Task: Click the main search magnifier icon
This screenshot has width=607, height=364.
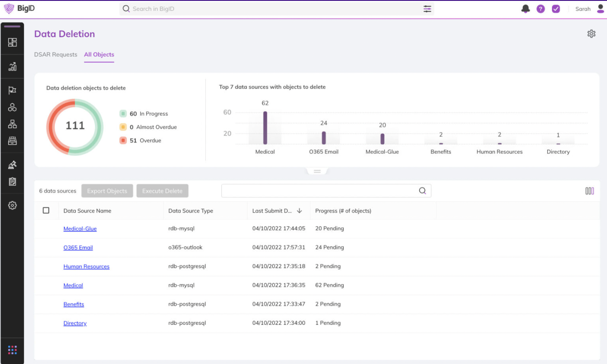Action: click(x=126, y=9)
